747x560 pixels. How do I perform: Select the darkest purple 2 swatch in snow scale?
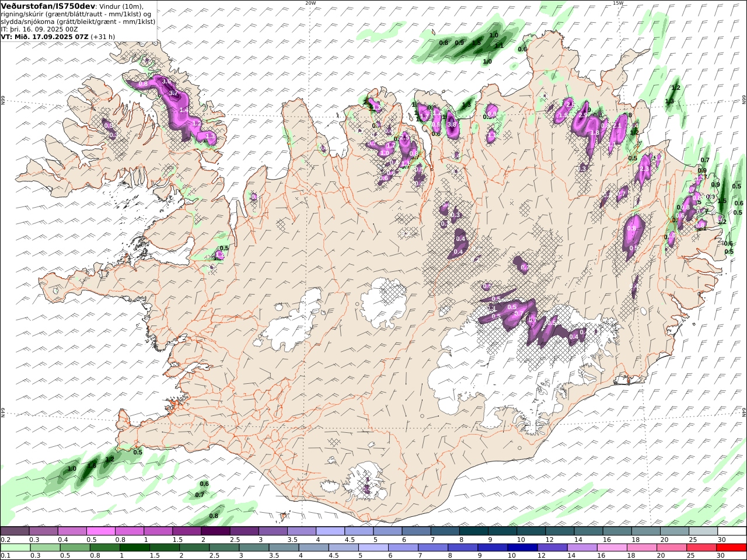(x=215, y=531)
